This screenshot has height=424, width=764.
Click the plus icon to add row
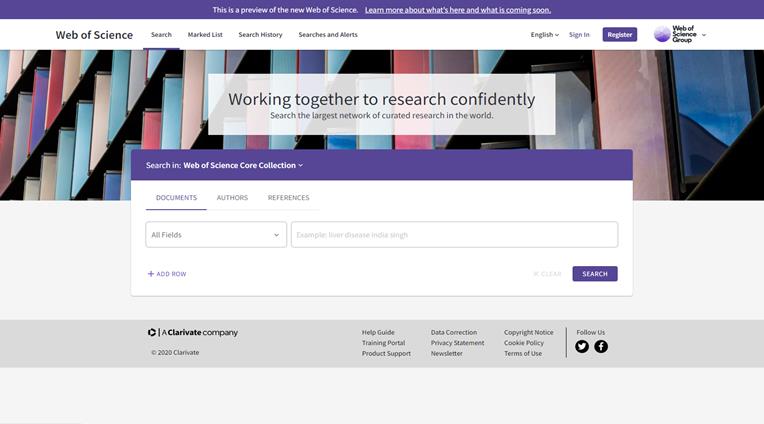[151, 274]
